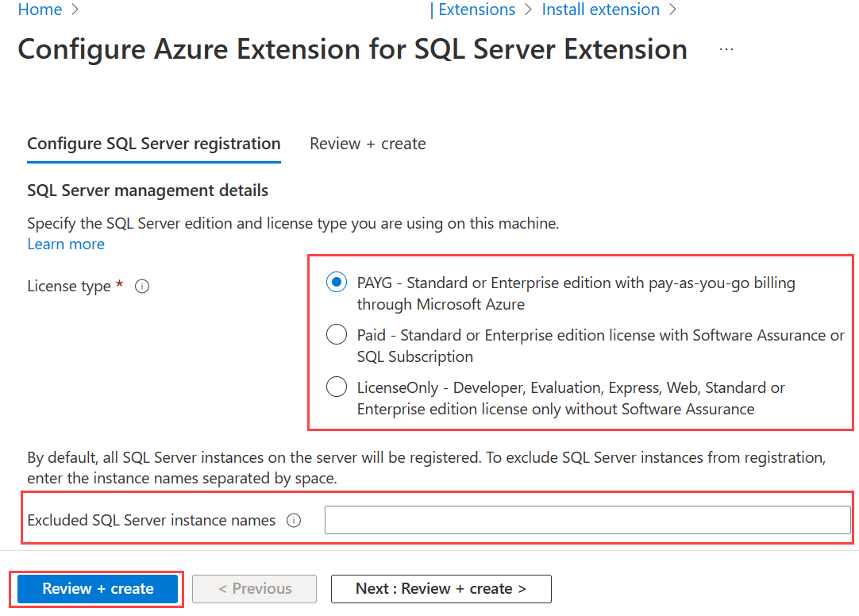Open the Extensions breadcrumb link
This screenshot has width=859, height=616.
[x=476, y=10]
